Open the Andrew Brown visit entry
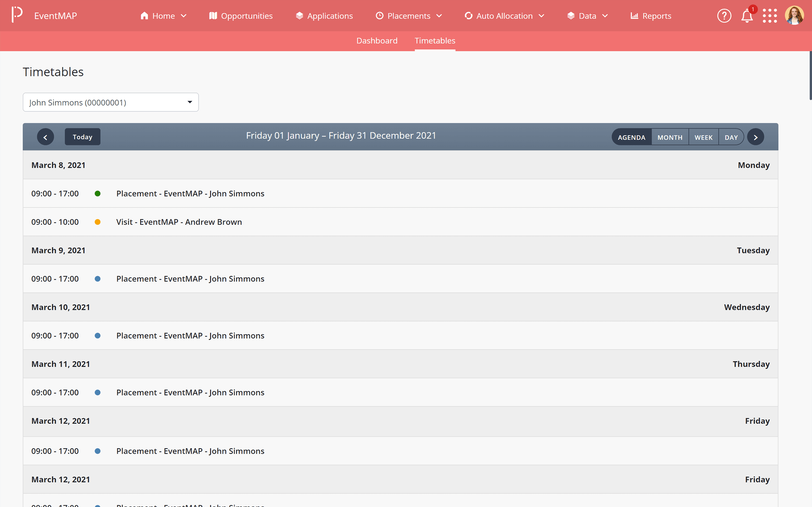Image resolution: width=812 pixels, height=507 pixels. 179,222
